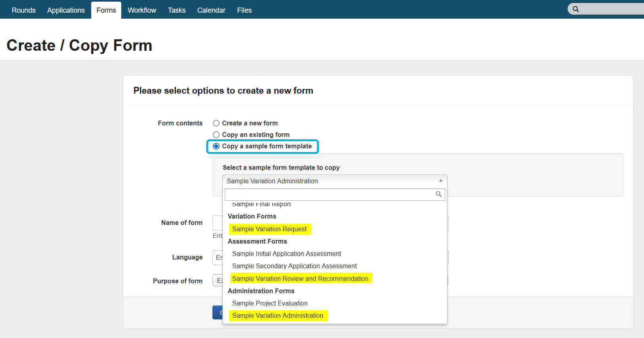Image resolution: width=644 pixels, height=338 pixels.
Task: Choose 'Sample Variation Review and Recommendation'
Action: [x=300, y=279]
